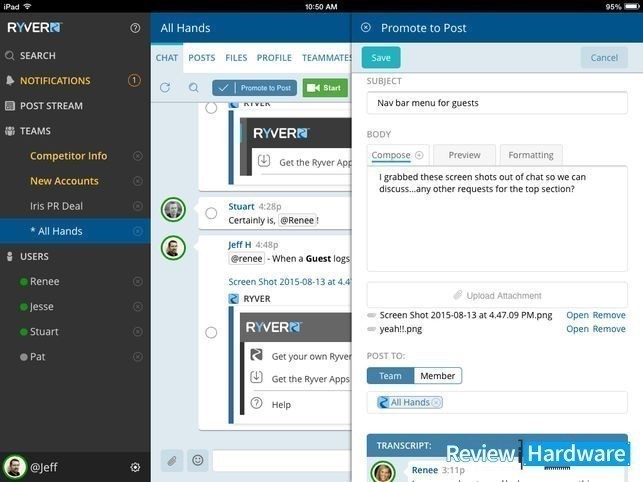The image size is (643, 482).
Task: Open Search in the sidebar
Action: pyautogui.click(x=37, y=55)
